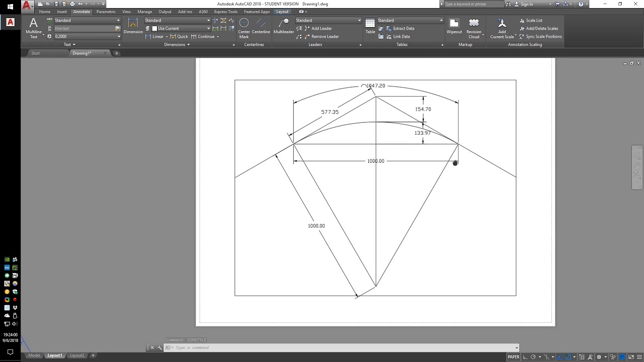The width and height of the screenshot is (644, 362).
Task: Select the Wipeout tool
Action: point(454,26)
